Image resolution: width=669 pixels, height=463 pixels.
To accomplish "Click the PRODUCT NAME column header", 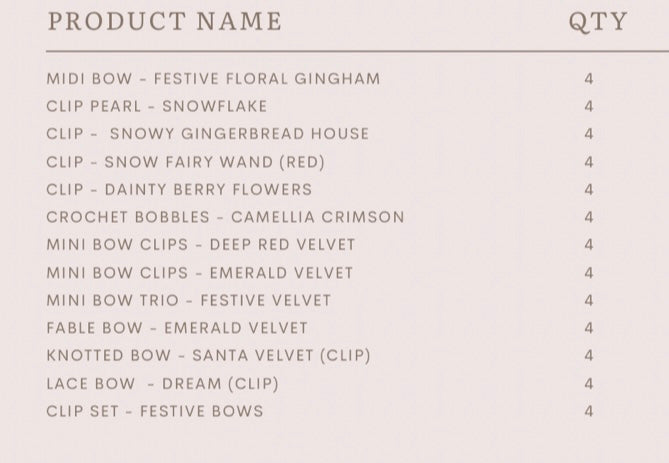I will [165, 21].
